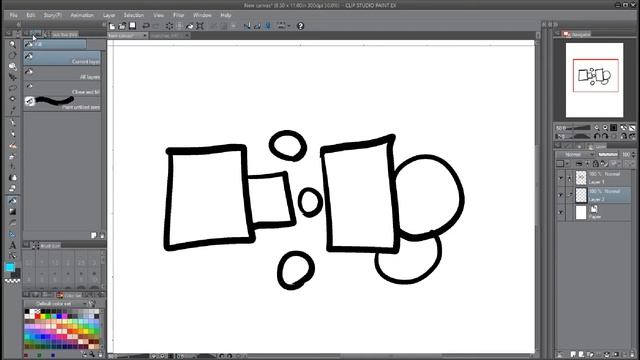640x360 pixels.
Task: Select the Text tool marked A
Action: (13, 245)
